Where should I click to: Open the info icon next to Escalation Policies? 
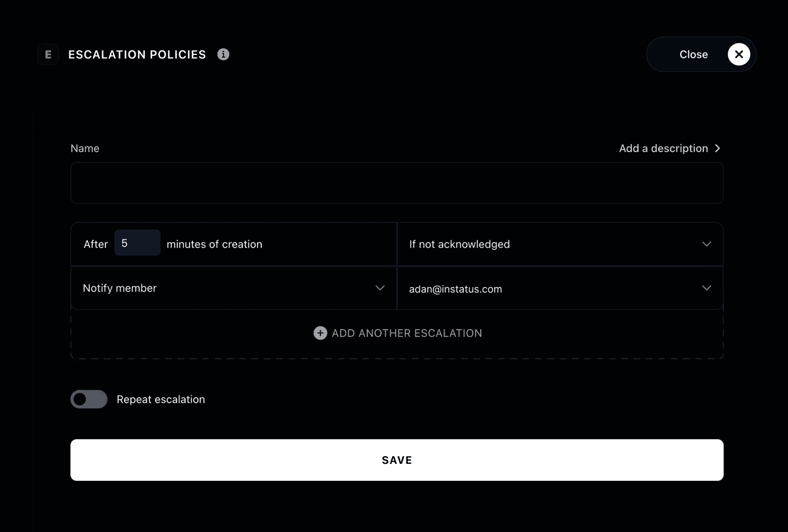point(223,54)
